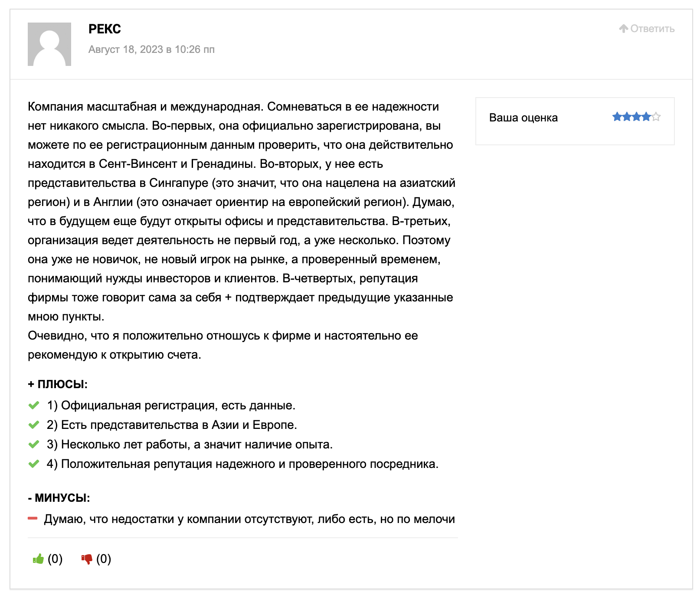The height and width of the screenshot is (595, 700).
Task: Click the like count (0) beside thumbs-up
Action: (55, 559)
